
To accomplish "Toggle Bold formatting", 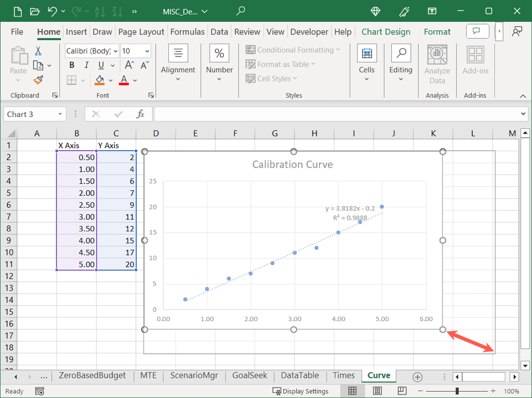I will 72,65.
